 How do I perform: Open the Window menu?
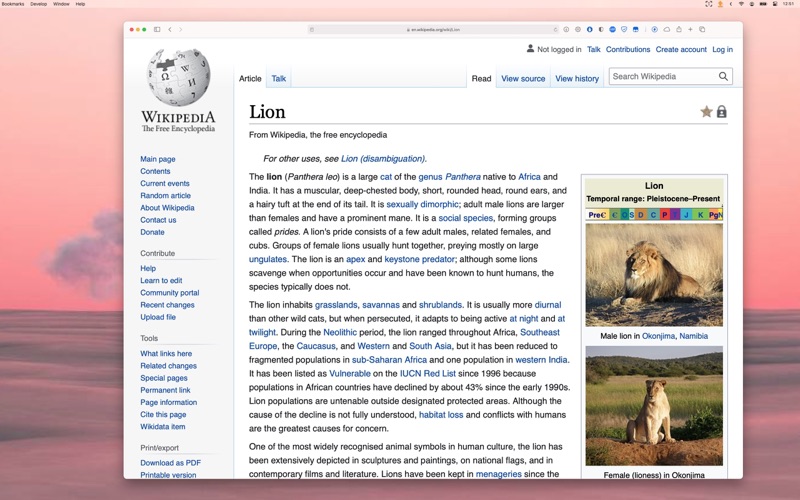(61, 4)
